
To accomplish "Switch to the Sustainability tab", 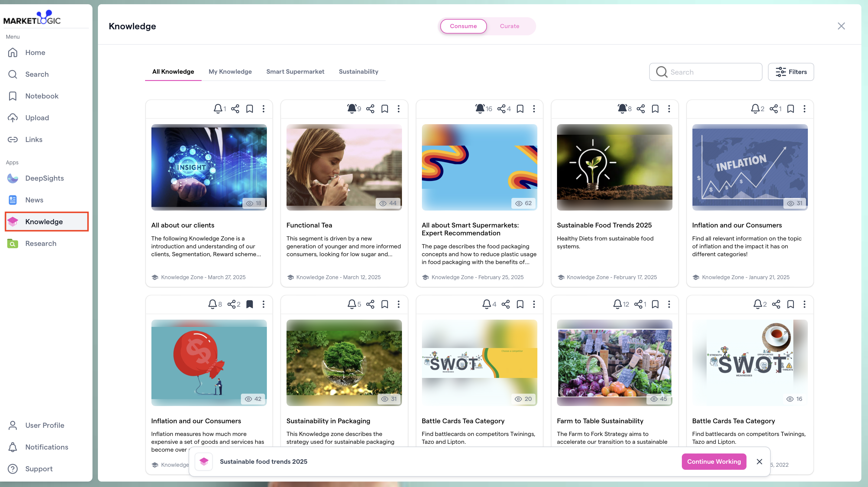I will (x=358, y=71).
